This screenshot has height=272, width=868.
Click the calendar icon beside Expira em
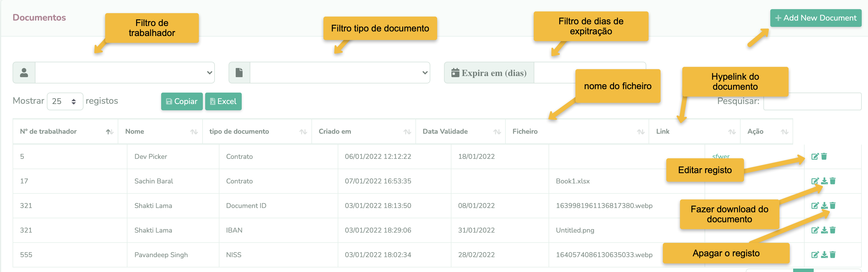pyautogui.click(x=455, y=73)
